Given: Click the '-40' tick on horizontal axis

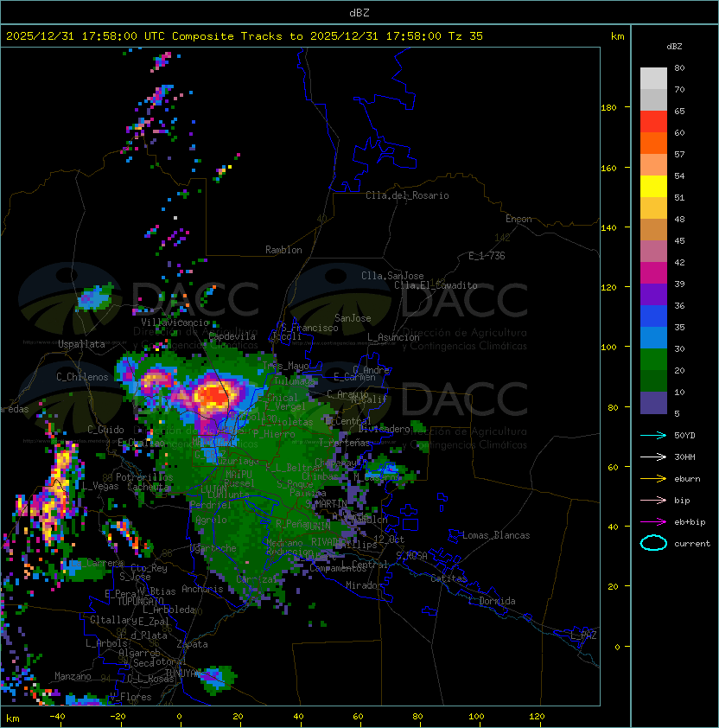Looking at the screenshot, I should pyautogui.click(x=57, y=717).
